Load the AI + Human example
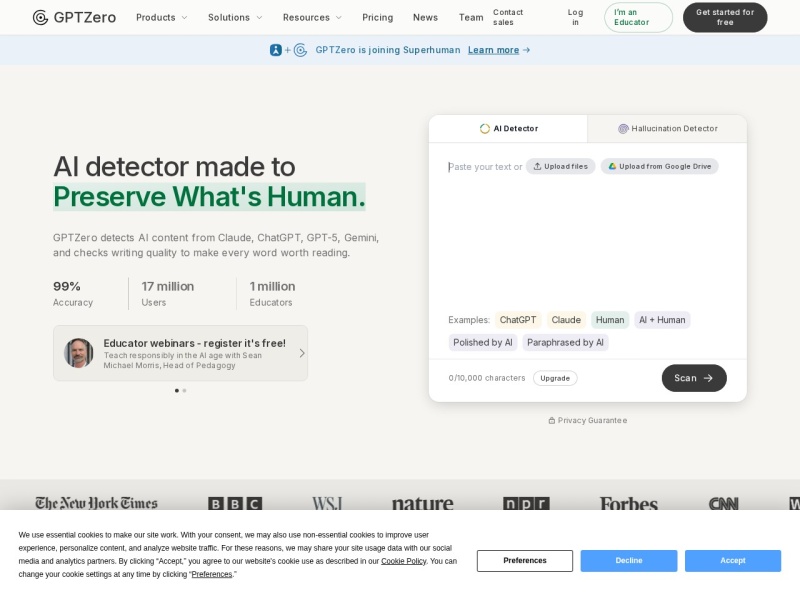 click(x=662, y=320)
